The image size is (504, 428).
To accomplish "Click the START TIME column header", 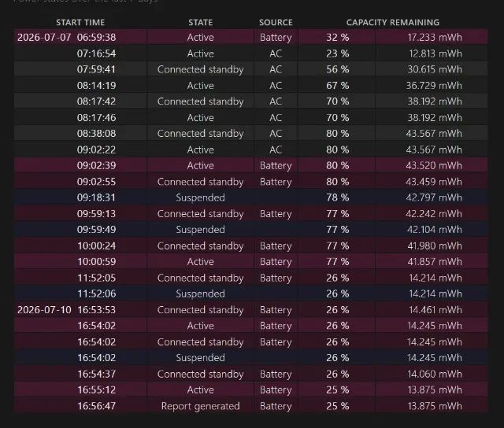I will (x=80, y=22).
